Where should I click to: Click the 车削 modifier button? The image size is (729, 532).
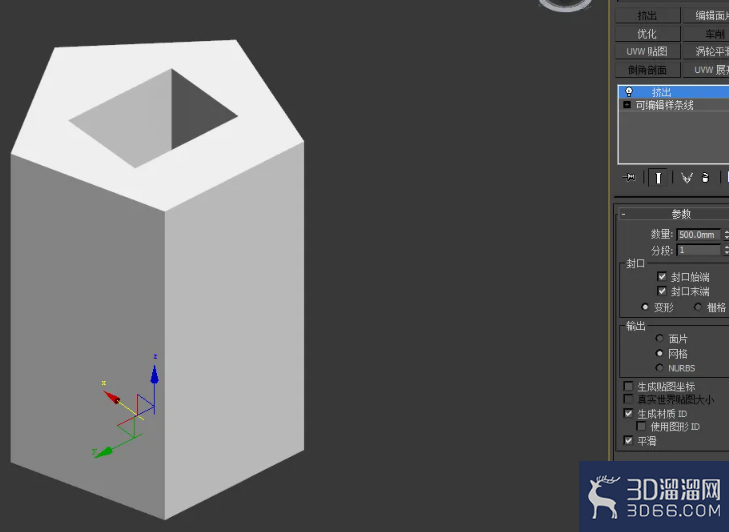[x=706, y=33]
